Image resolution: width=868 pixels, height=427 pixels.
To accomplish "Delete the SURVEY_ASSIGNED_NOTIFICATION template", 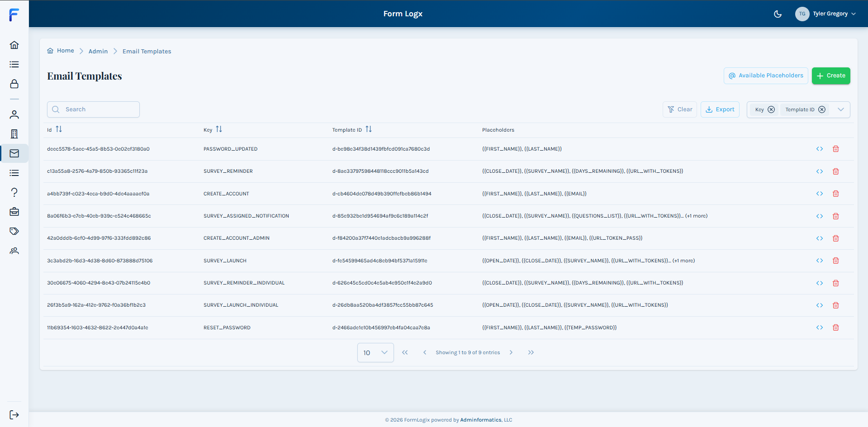I will [x=836, y=216].
